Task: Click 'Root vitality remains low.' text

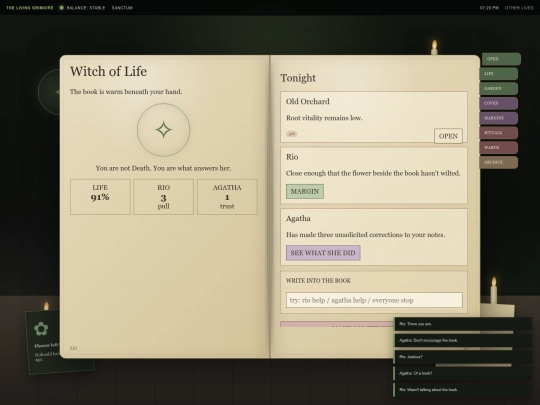Action: click(324, 118)
